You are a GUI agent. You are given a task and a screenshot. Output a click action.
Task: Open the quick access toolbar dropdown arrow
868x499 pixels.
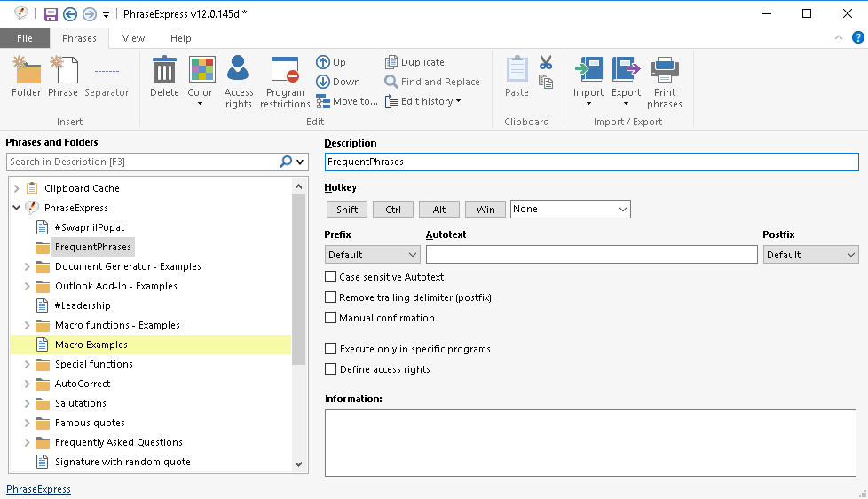(x=106, y=15)
